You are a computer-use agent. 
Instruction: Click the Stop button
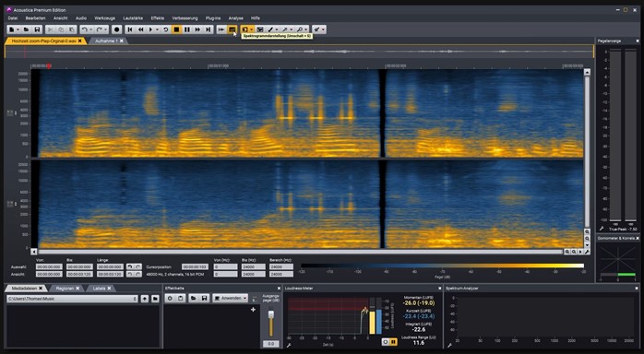pos(176,29)
